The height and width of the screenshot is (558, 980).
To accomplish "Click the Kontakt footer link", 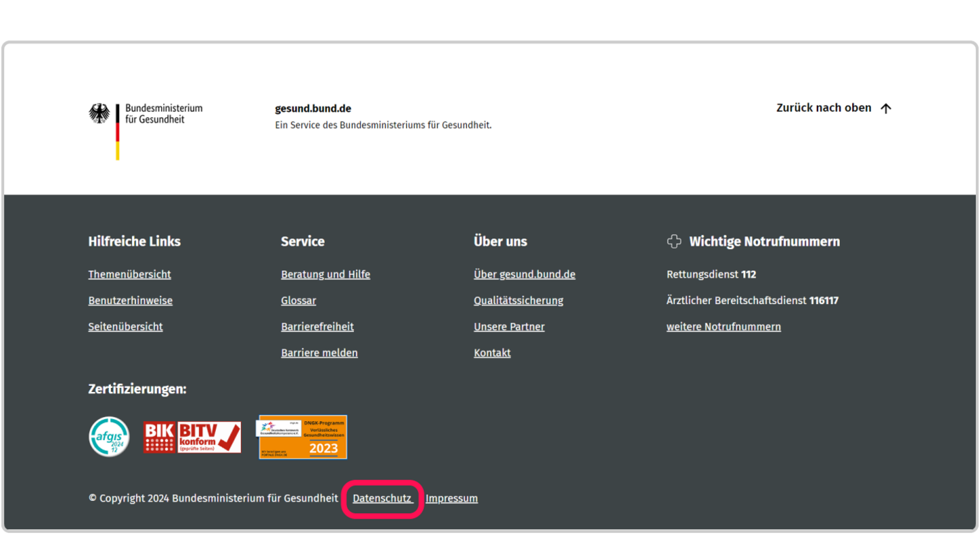I will point(492,352).
